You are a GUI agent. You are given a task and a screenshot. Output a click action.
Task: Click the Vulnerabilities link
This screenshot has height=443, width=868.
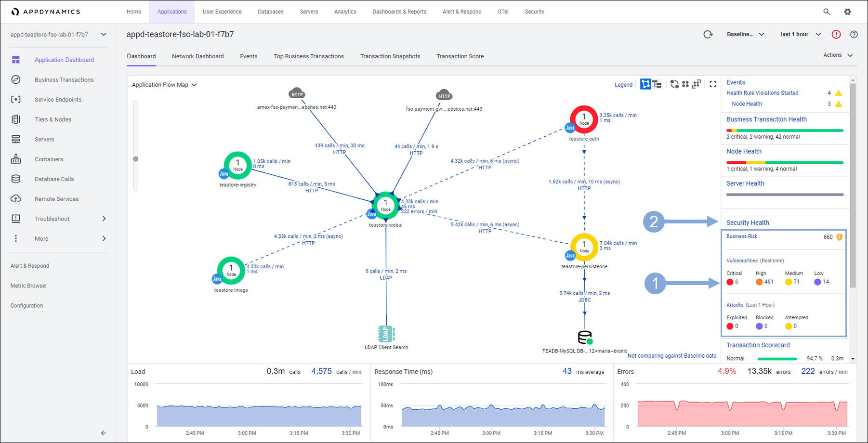click(742, 261)
